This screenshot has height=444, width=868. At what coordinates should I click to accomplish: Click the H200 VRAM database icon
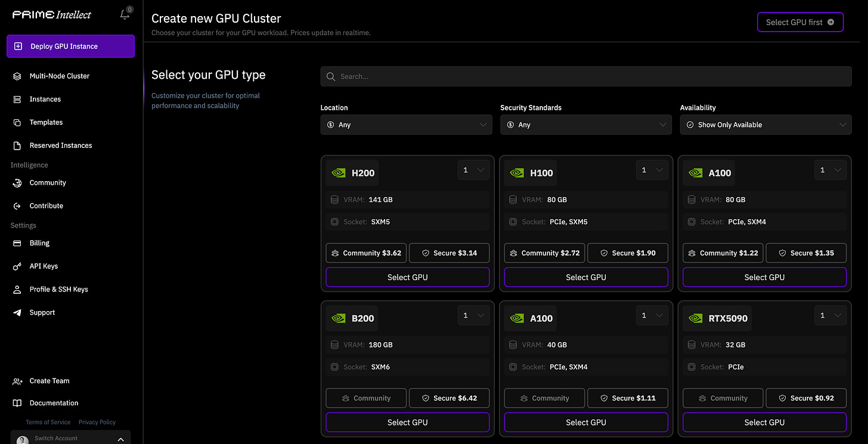[x=334, y=200]
